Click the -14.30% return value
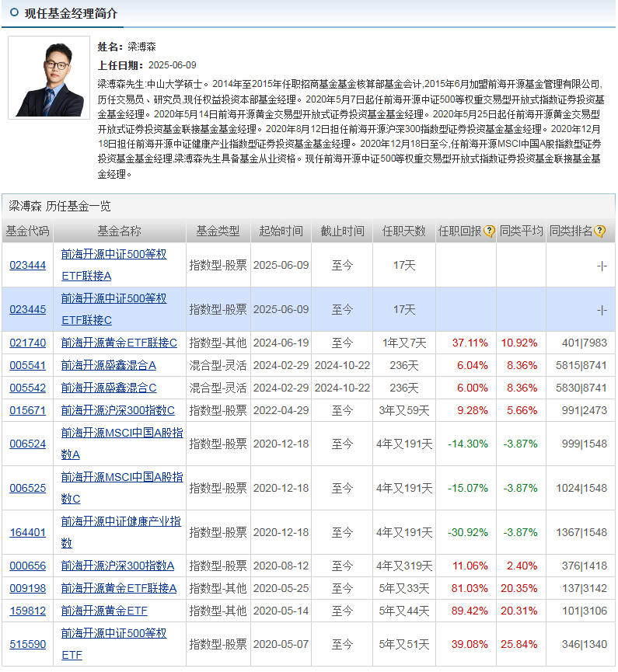This screenshot has height=672, width=618. (x=468, y=444)
